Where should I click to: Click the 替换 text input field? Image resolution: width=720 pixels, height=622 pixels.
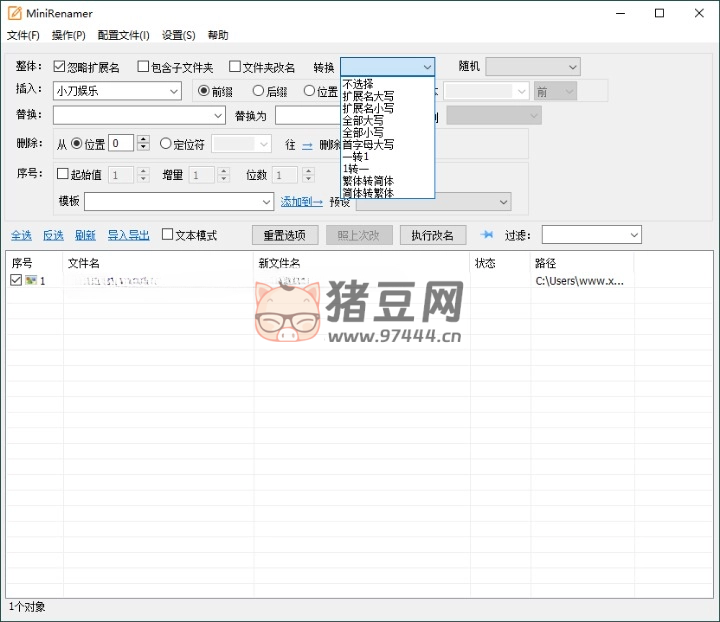click(x=138, y=116)
